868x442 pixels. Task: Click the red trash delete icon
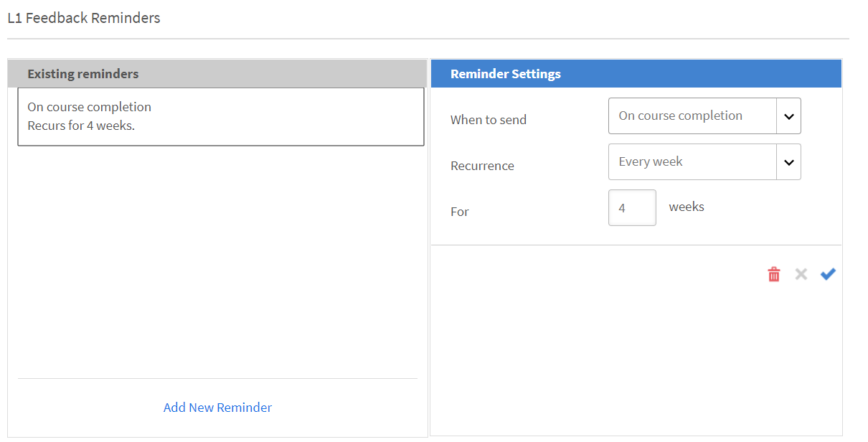point(773,274)
